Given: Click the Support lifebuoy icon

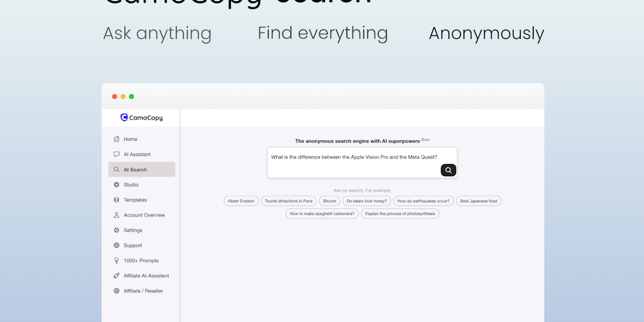Looking at the screenshot, I should 116,246.
